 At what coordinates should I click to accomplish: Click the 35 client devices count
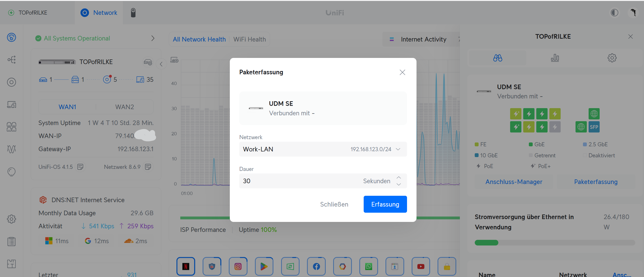pos(150,79)
